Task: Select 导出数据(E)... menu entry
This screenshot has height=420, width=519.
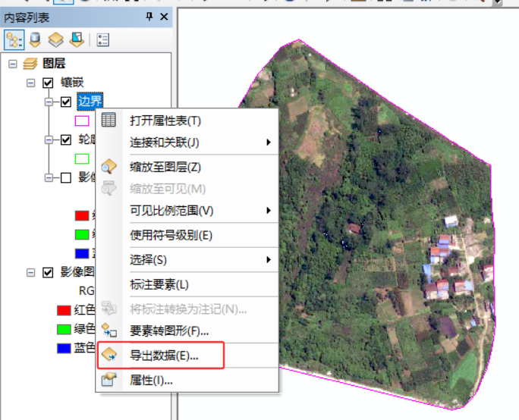Action: 164,355
